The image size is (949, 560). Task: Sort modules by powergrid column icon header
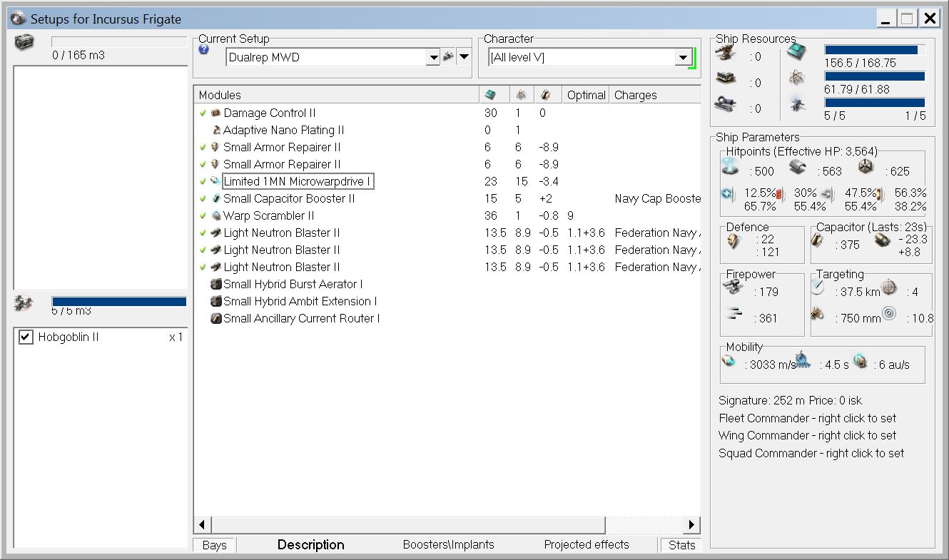click(522, 95)
